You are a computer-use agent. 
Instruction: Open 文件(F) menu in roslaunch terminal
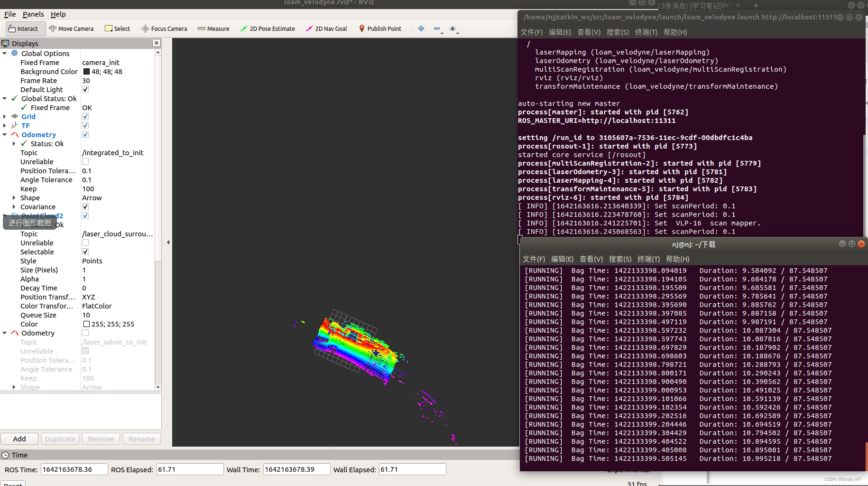pyautogui.click(x=531, y=32)
